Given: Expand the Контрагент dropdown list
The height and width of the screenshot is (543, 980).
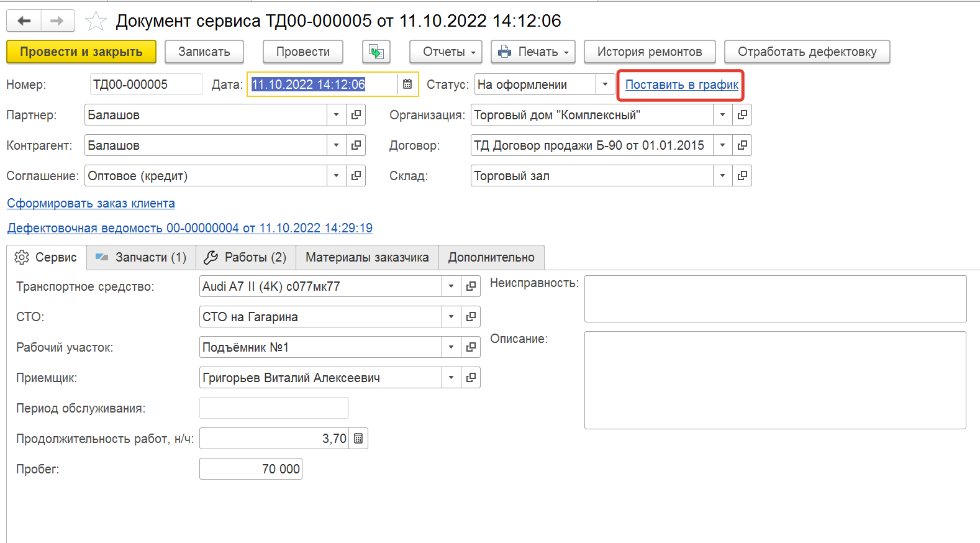Looking at the screenshot, I should pos(336,145).
